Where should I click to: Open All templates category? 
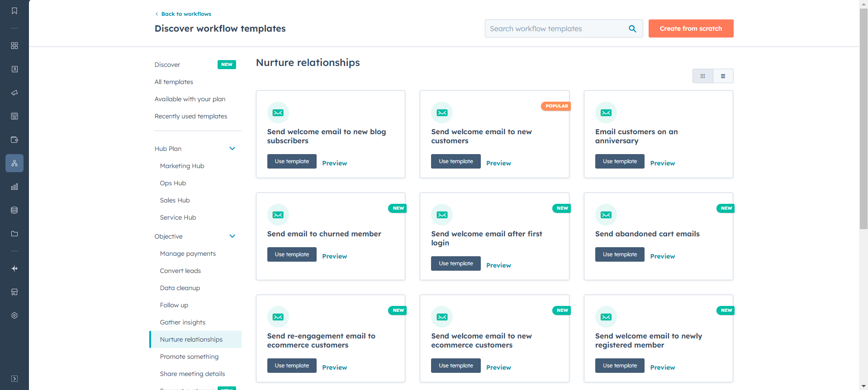[174, 82]
